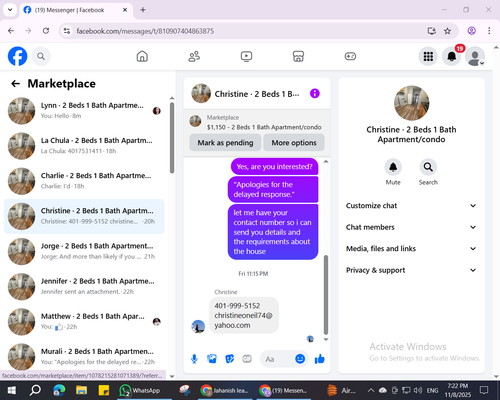Click the browser address bar URL
500x400 pixels.
[x=145, y=31]
